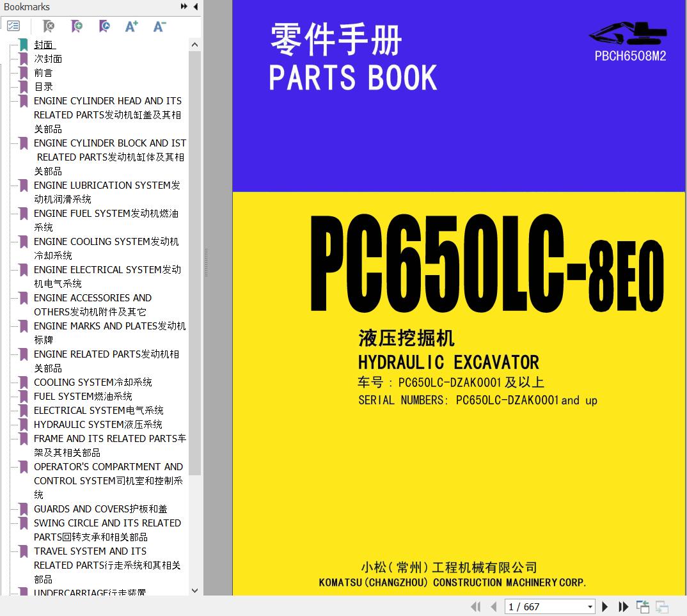This screenshot has height=616, width=687.
Task: Select ENGINE MARKS AND PLATES bookmark
Action: point(110,333)
